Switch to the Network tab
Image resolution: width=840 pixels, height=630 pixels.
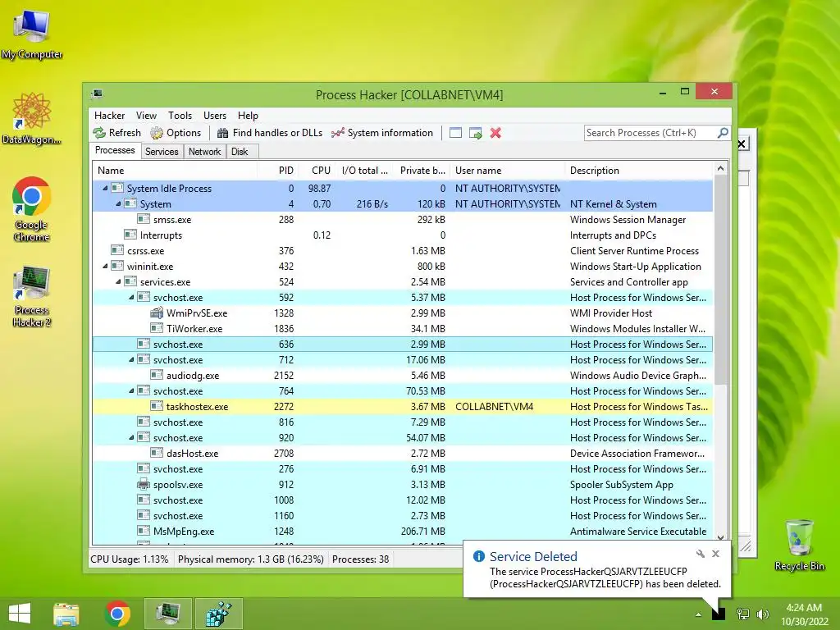(x=204, y=152)
